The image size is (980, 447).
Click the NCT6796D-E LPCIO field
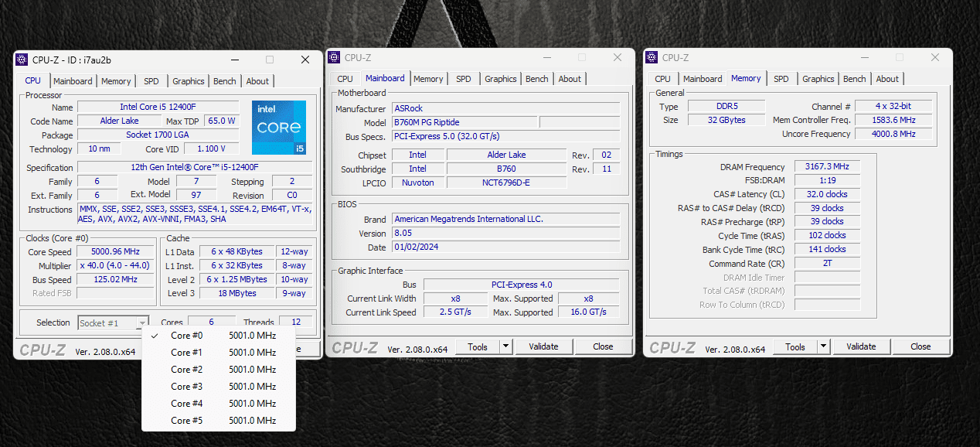506,183
